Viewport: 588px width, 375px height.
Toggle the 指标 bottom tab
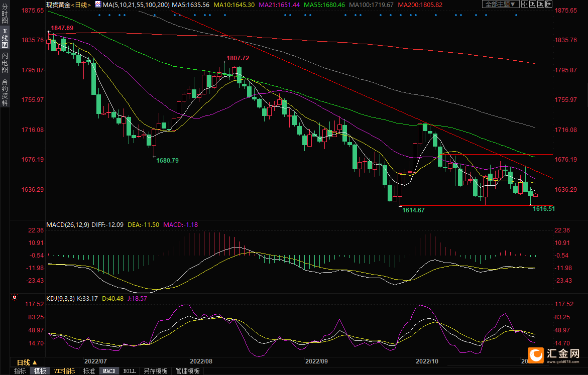click(20, 371)
